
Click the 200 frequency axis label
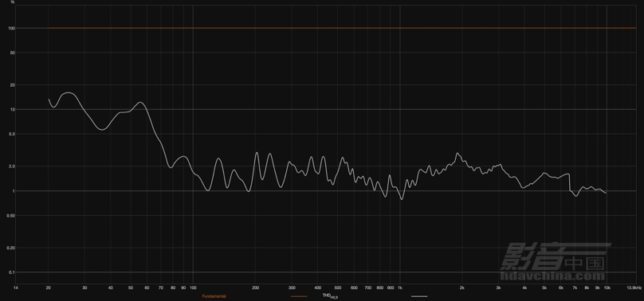255,288
